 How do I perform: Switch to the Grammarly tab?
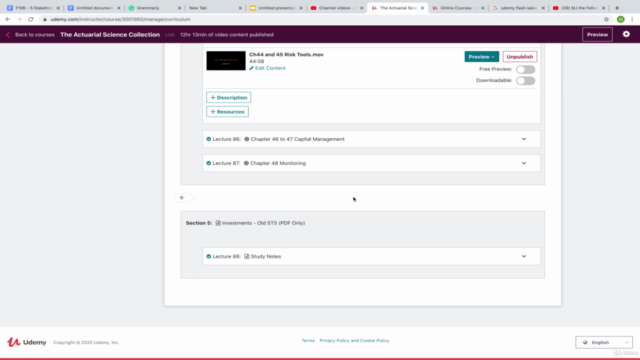(x=155, y=8)
